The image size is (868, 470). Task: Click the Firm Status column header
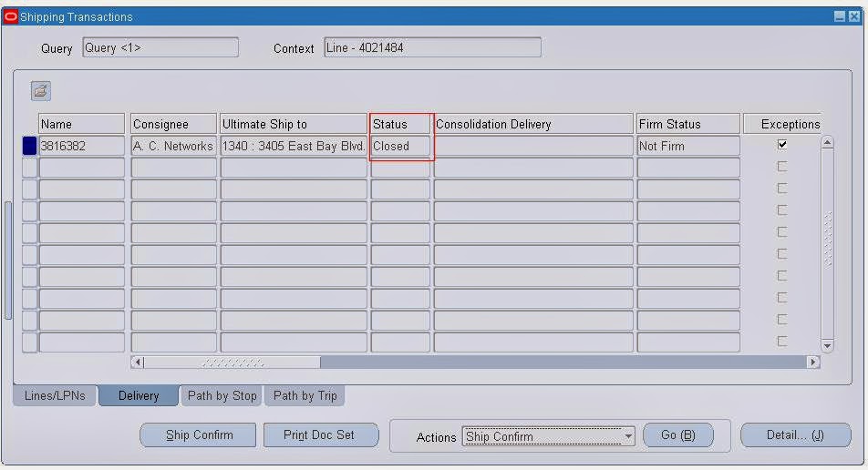click(x=688, y=124)
